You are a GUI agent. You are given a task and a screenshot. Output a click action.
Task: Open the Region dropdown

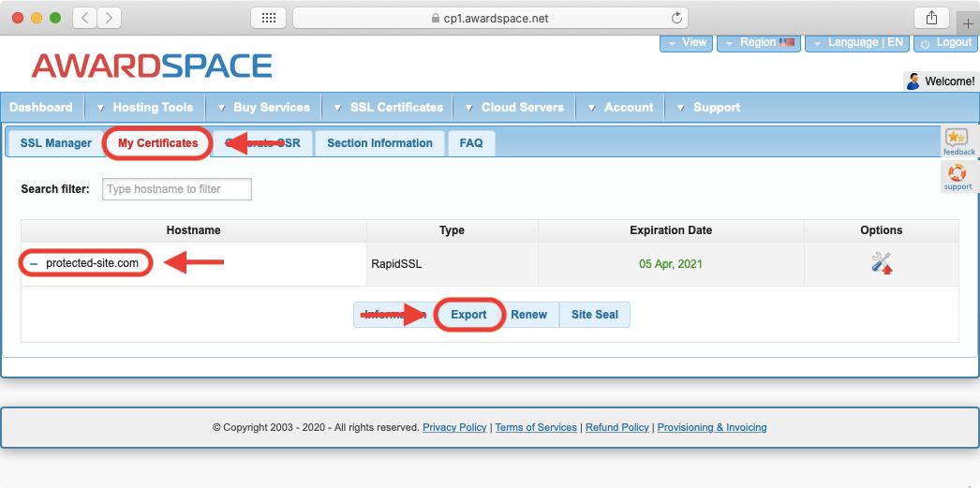click(x=759, y=42)
